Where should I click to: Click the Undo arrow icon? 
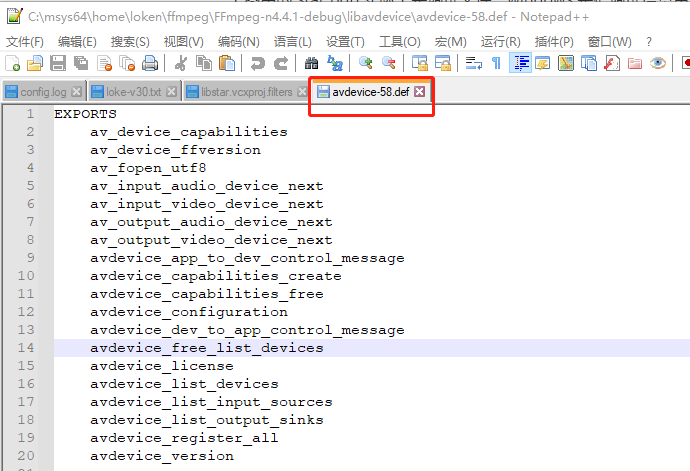coord(258,63)
